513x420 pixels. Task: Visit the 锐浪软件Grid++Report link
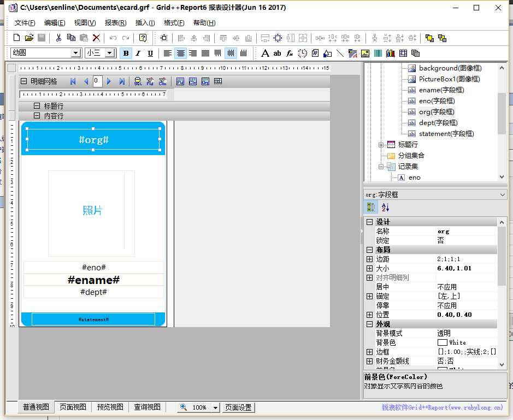pos(443,407)
